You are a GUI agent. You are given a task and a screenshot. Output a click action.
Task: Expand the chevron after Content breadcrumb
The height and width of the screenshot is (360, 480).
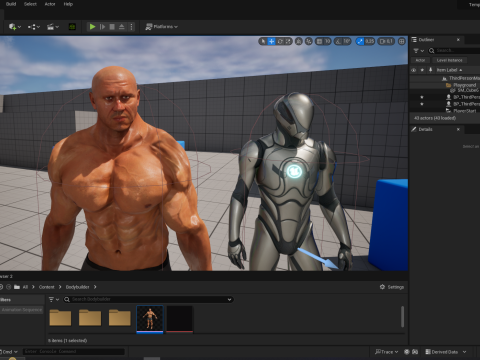pos(60,287)
